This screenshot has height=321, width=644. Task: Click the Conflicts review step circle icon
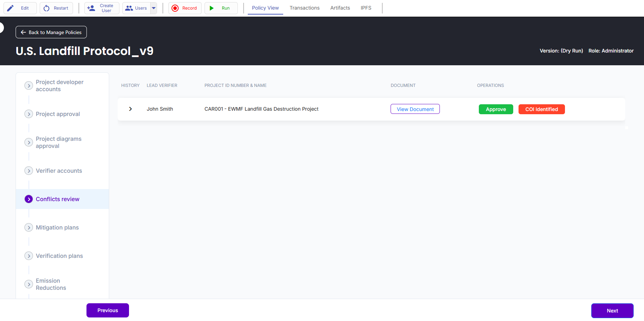29,199
